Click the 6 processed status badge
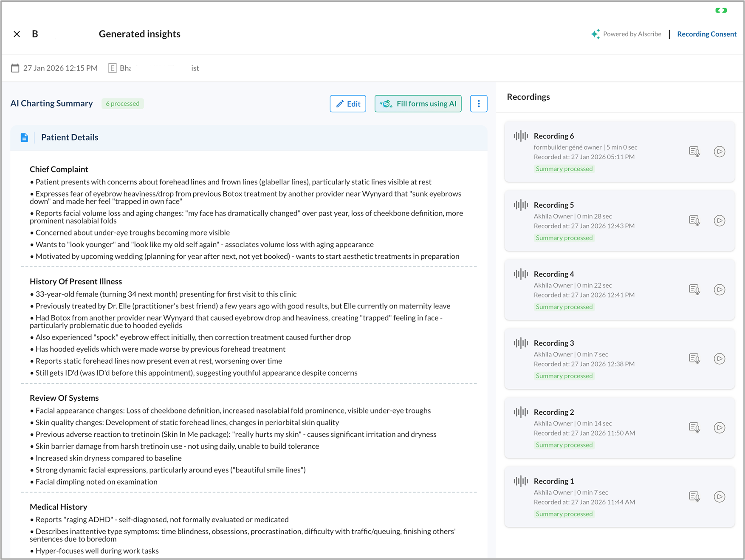Image resolution: width=745 pixels, height=560 pixels. pyautogui.click(x=122, y=104)
